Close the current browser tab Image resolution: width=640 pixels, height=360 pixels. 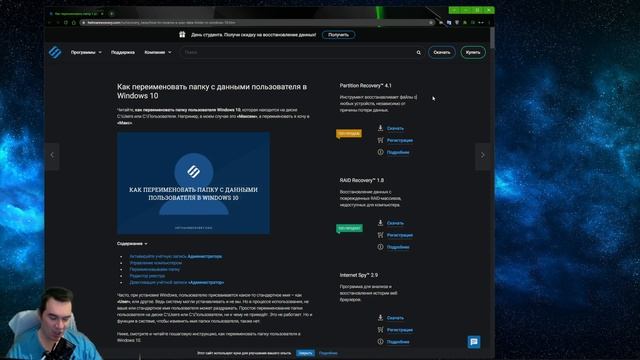tap(102, 13)
